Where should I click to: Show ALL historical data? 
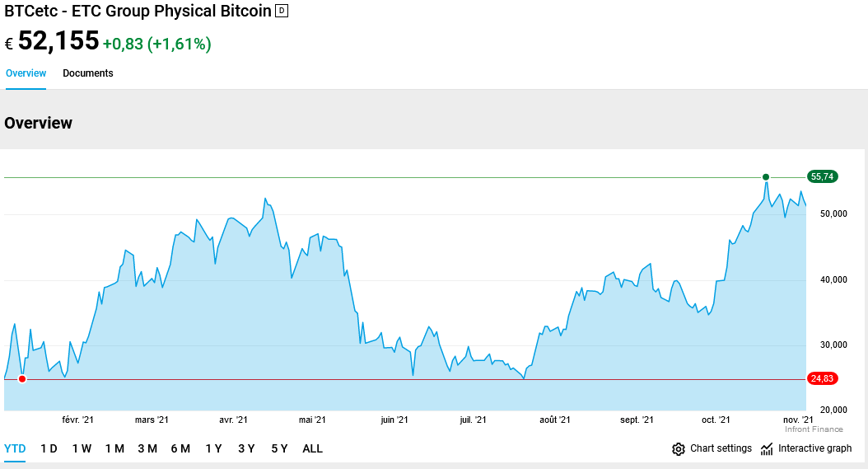(x=313, y=449)
